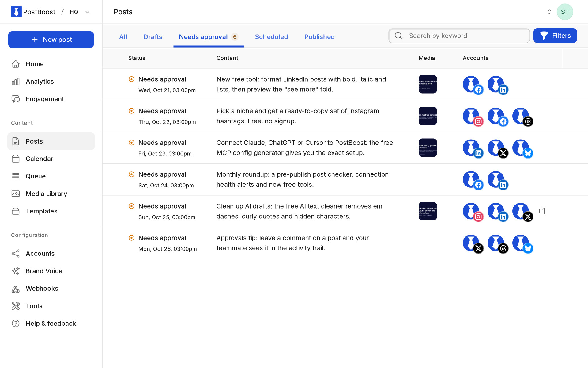Viewport: 588px width, 368px height.
Task: Open media thumbnail of AI text cleaner post
Action: coord(428,211)
